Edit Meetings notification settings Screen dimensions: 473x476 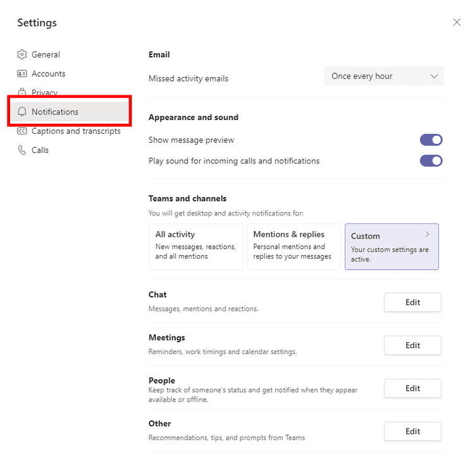click(412, 345)
